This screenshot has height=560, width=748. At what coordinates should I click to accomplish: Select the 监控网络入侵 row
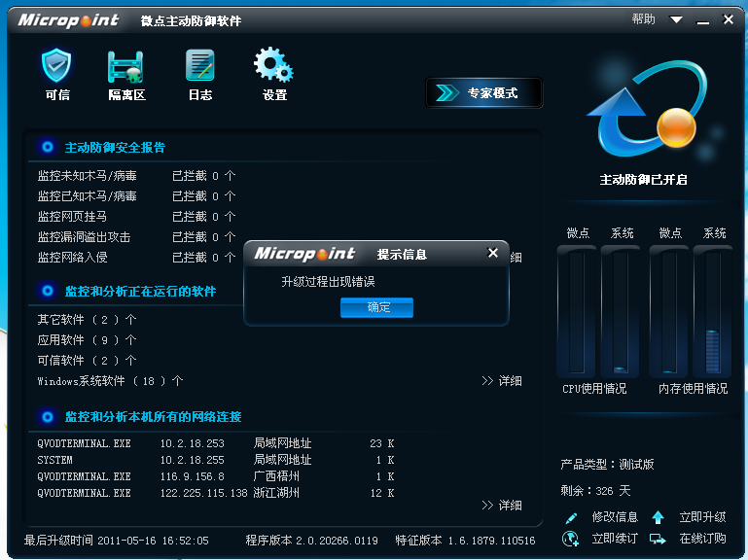(136, 258)
